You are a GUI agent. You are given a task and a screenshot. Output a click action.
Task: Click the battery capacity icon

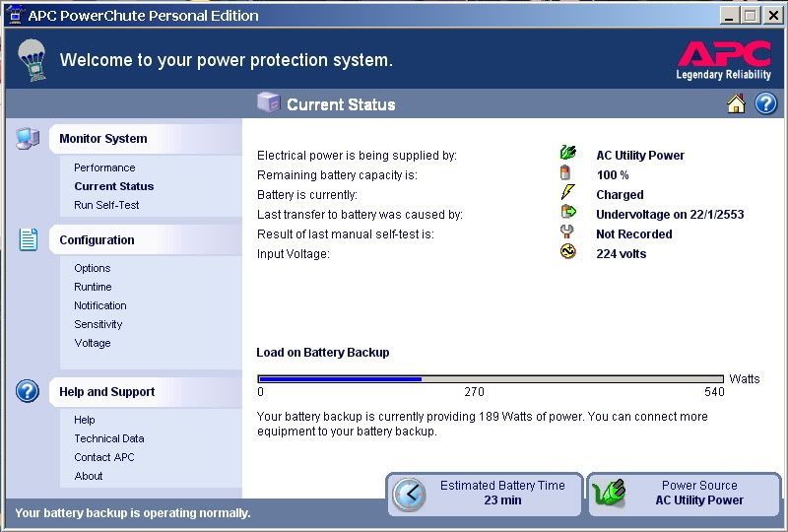click(x=566, y=173)
